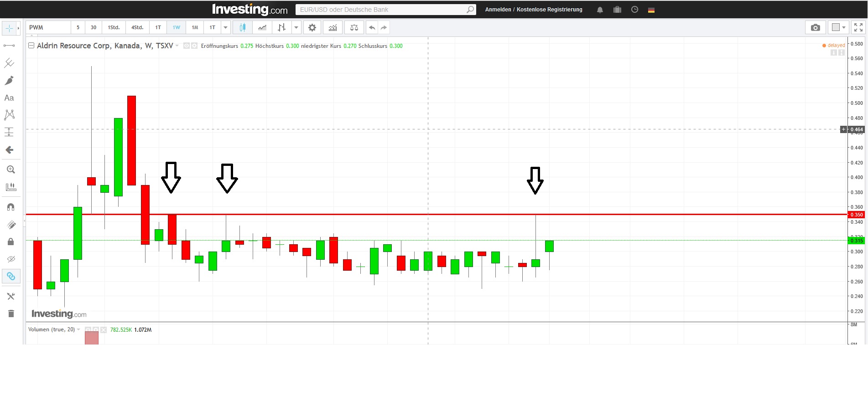
Task: Activate the zoom in tool
Action: pyautogui.click(x=11, y=170)
